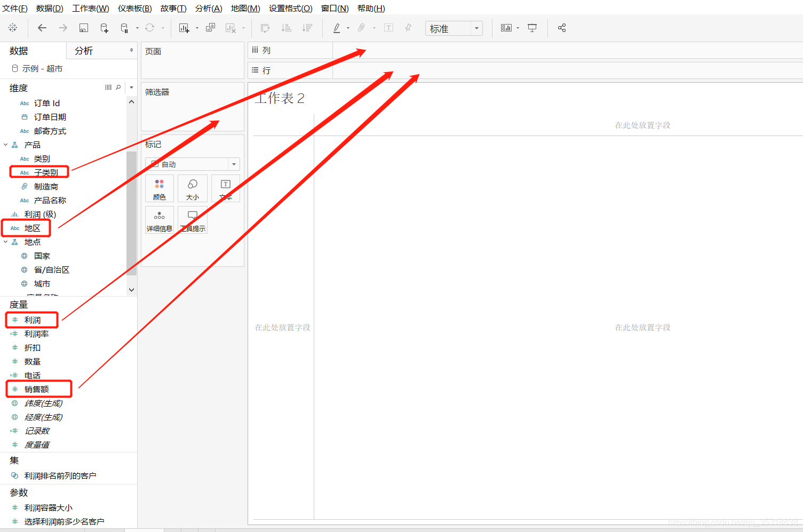This screenshot has height=532, width=803.
Task: Open the dimensions pane menu arrow
Action: point(131,87)
